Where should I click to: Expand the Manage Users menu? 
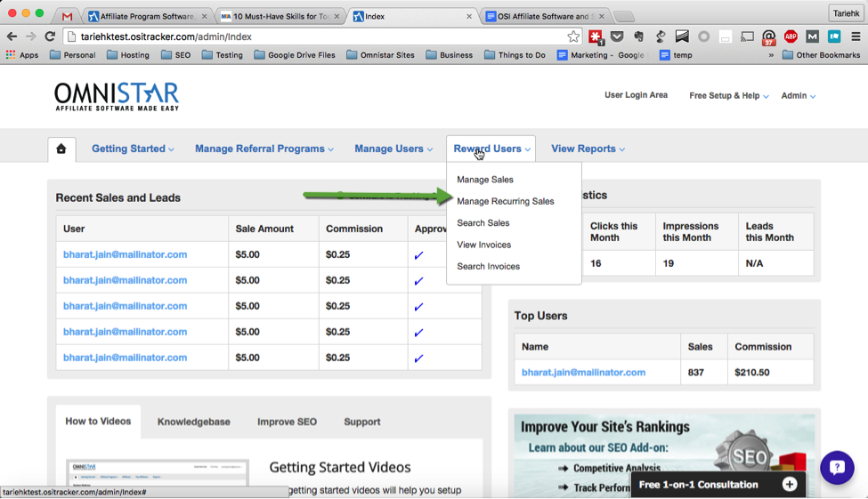pos(393,149)
